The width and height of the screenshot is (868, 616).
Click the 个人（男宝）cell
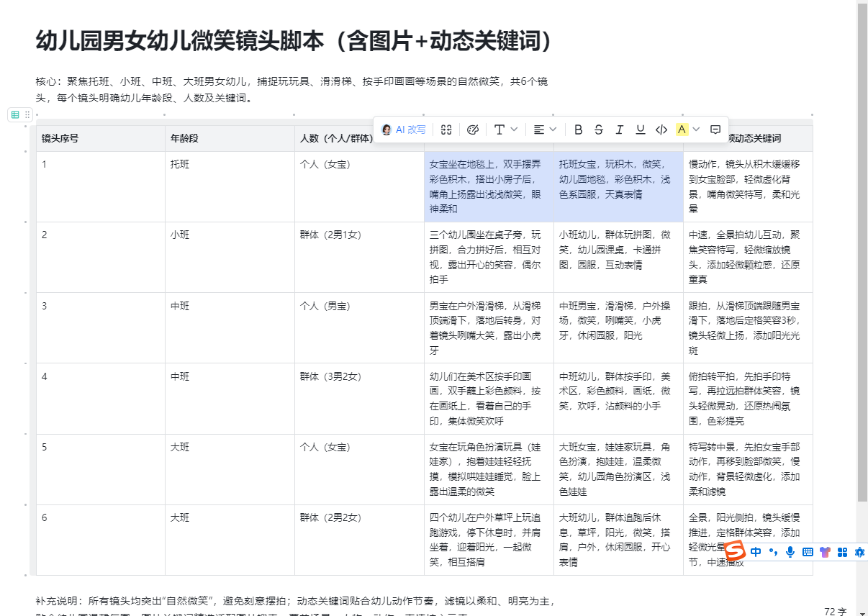pos(360,327)
